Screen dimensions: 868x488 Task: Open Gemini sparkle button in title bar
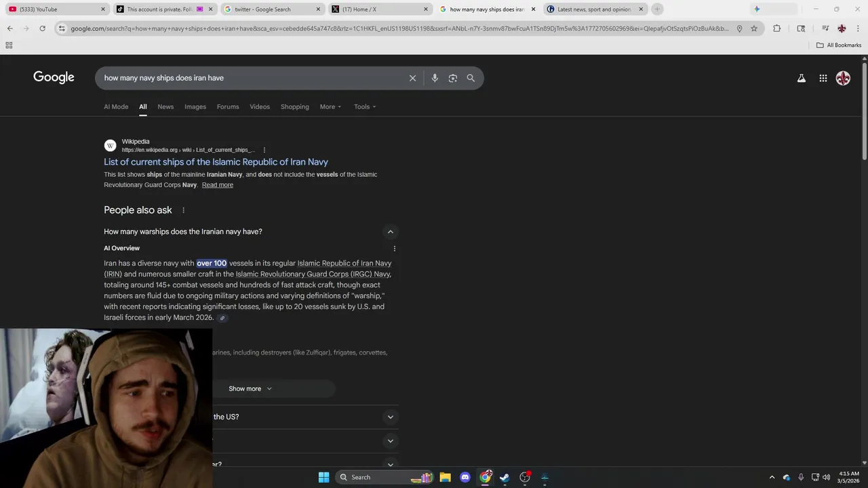coord(757,9)
